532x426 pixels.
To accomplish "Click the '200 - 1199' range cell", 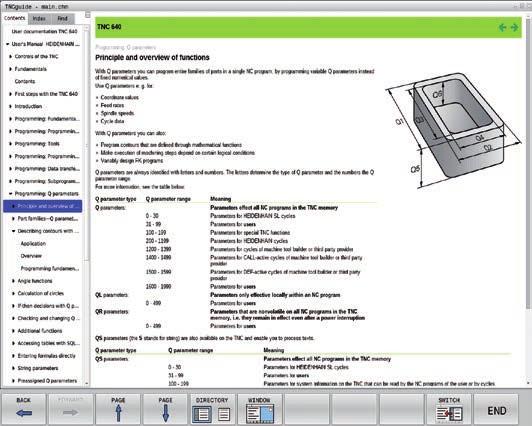I will (x=157, y=241).
